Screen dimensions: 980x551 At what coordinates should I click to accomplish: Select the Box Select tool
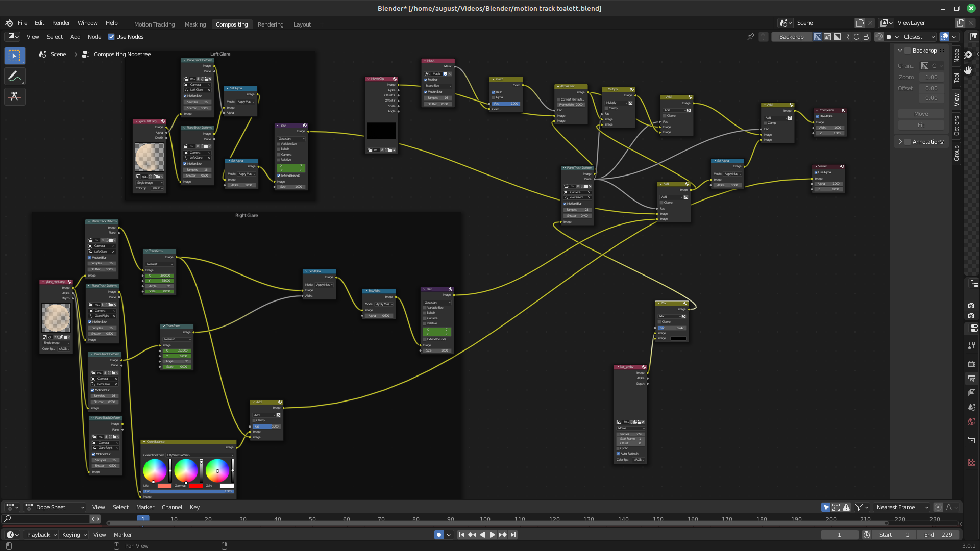14,56
